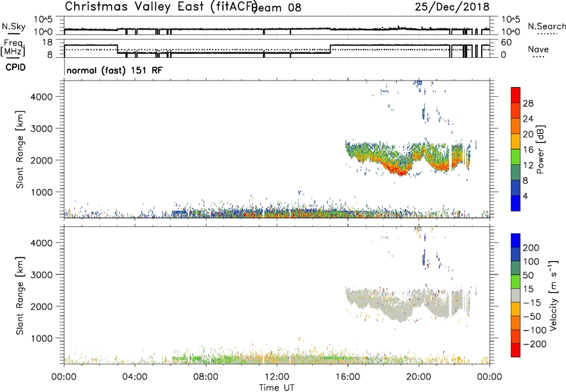Screen dimensions: 566x392
Task: Click the Slant Range label of power panel
Action: pos(20,149)
